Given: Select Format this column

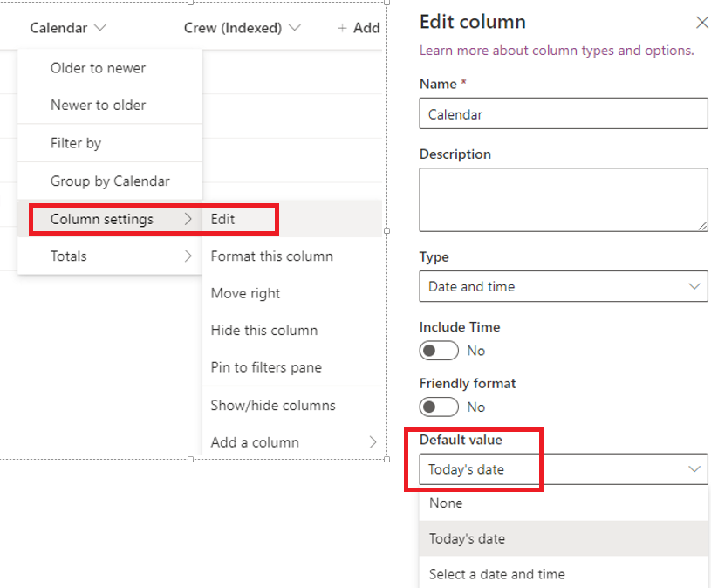Looking at the screenshot, I should (271, 256).
